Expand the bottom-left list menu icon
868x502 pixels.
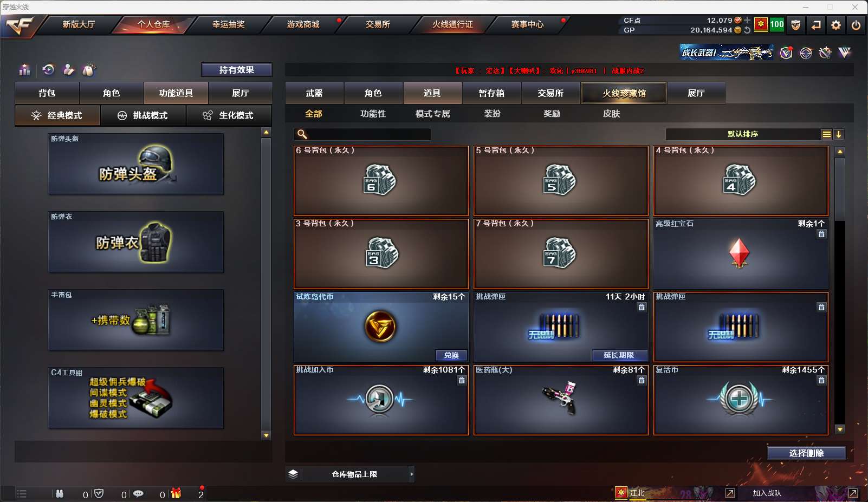click(x=22, y=493)
